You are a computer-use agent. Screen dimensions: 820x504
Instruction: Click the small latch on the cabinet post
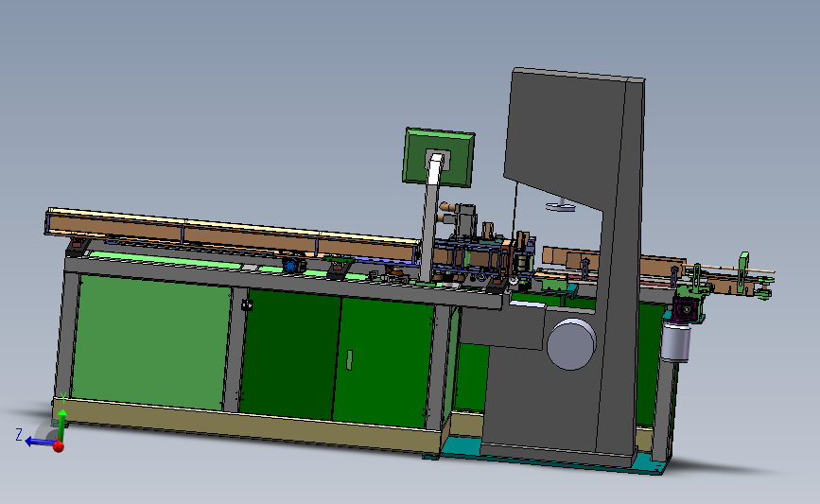pos(247,304)
